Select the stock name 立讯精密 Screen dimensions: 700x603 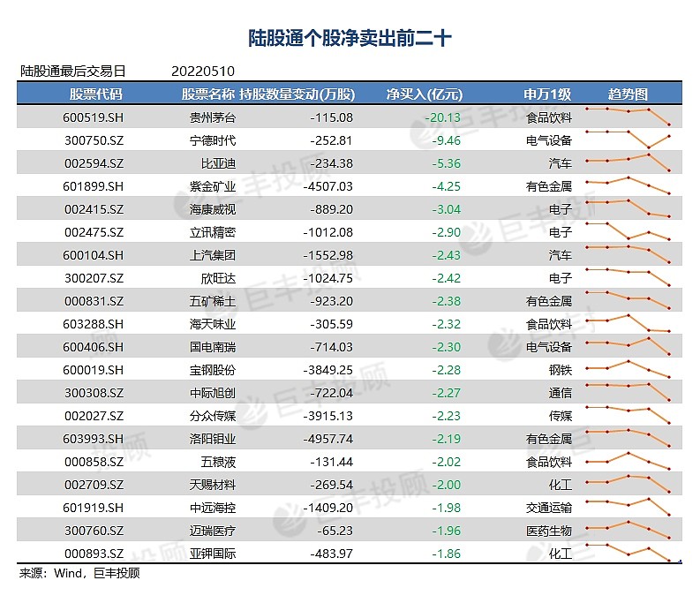213,232
